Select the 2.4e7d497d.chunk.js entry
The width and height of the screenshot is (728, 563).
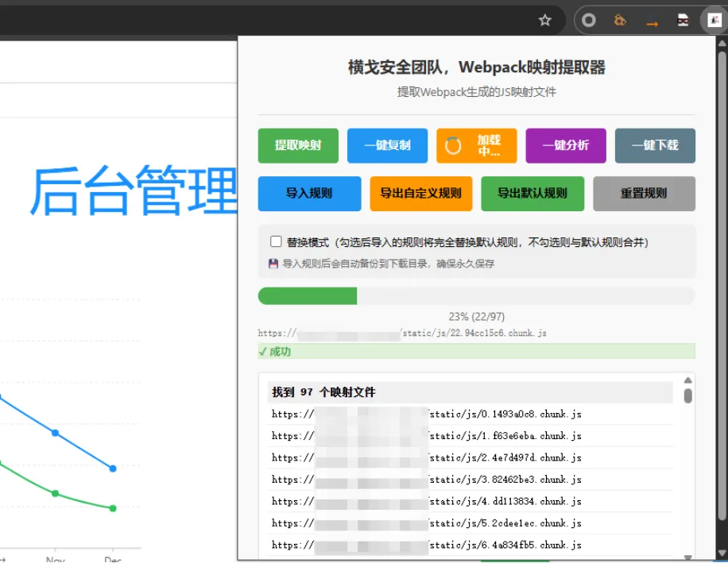point(470,457)
